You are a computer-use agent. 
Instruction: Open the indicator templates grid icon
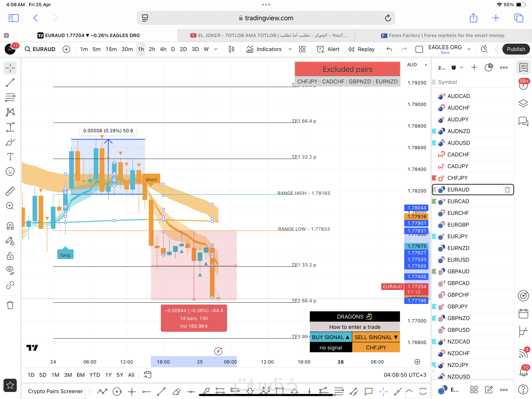click(x=302, y=49)
